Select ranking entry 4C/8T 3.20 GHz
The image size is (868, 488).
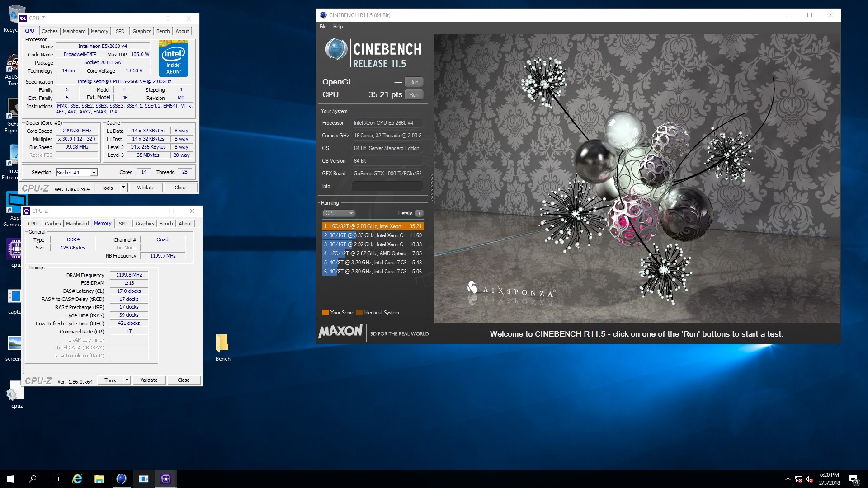click(x=373, y=263)
